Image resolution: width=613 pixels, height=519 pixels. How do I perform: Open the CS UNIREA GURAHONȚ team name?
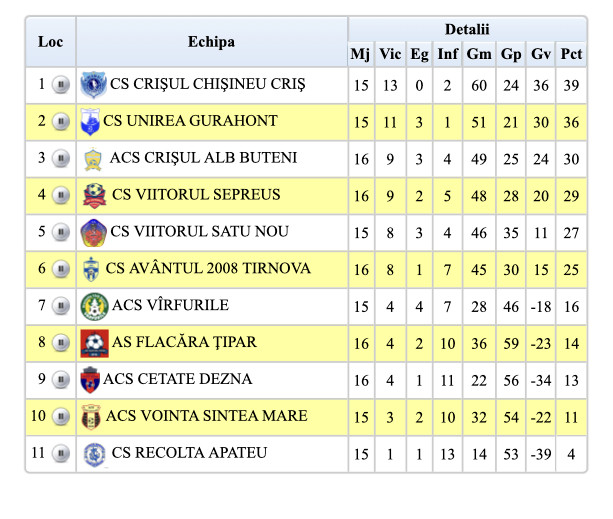(x=190, y=121)
